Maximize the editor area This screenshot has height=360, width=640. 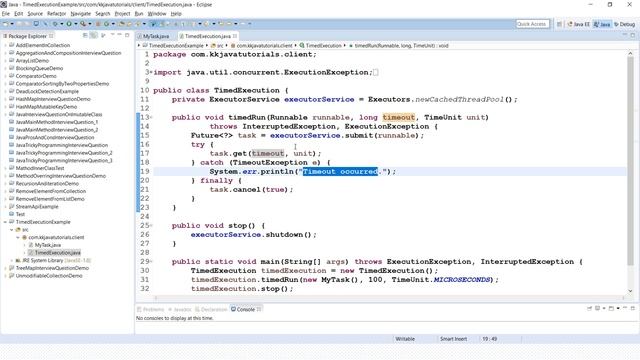[633, 36]
